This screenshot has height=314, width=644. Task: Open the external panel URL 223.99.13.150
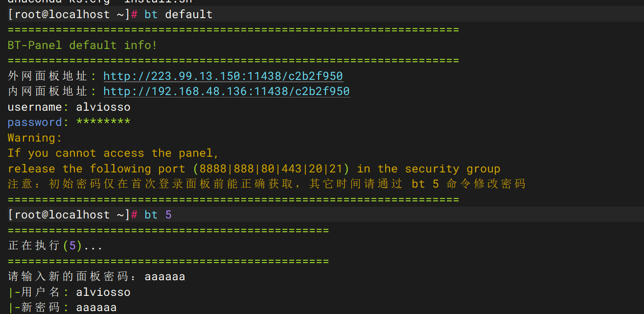pyautogui.click(x=223, y=76)
